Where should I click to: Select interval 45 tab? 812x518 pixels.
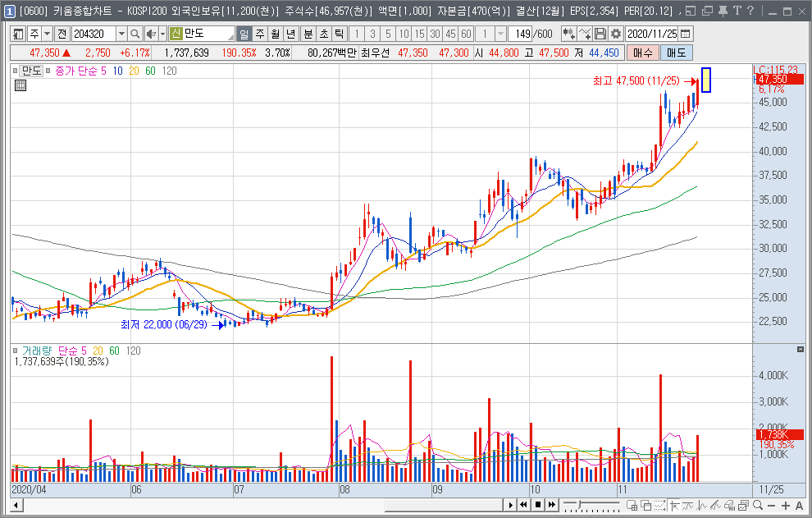click(x=450, y=34)
